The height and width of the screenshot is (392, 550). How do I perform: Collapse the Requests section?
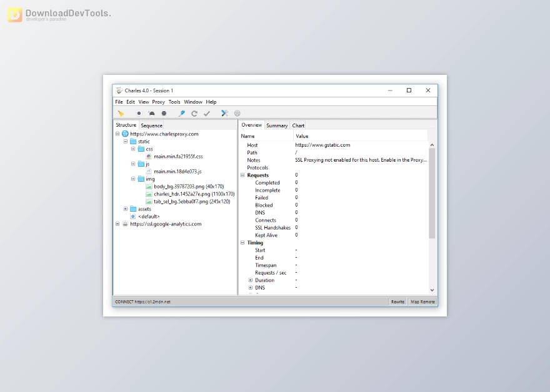coord(242,175)
